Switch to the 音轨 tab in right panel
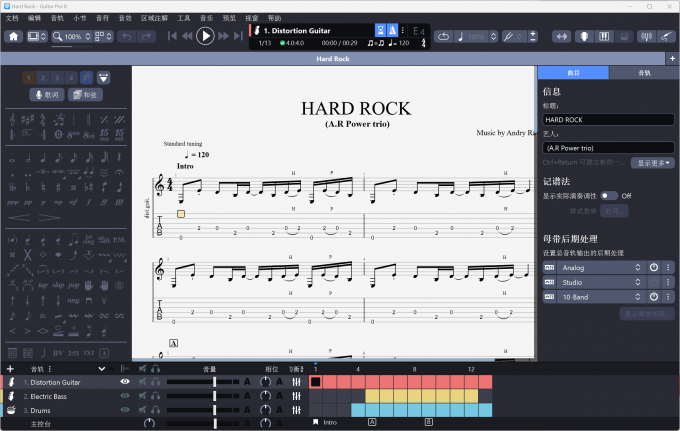The image size is (680, 431). coord(643,73)
